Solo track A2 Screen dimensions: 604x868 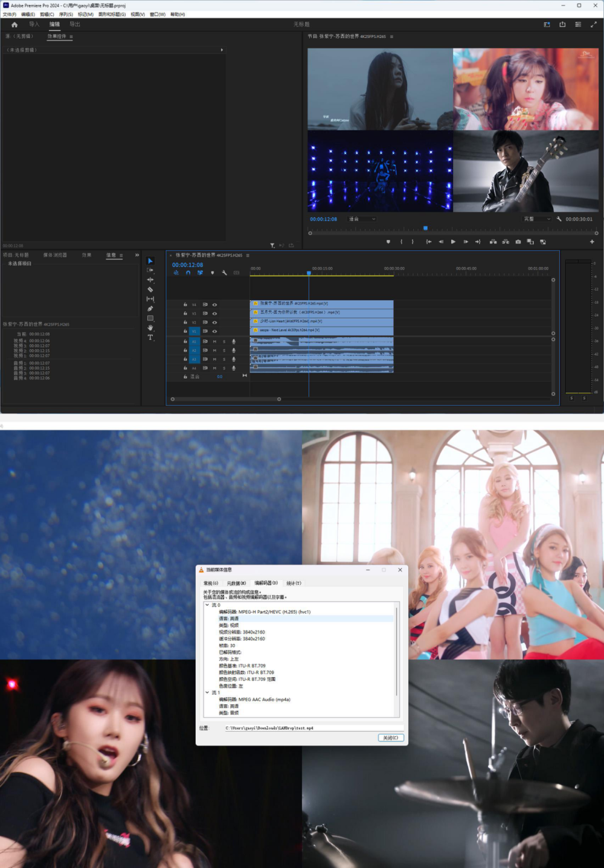224,350
